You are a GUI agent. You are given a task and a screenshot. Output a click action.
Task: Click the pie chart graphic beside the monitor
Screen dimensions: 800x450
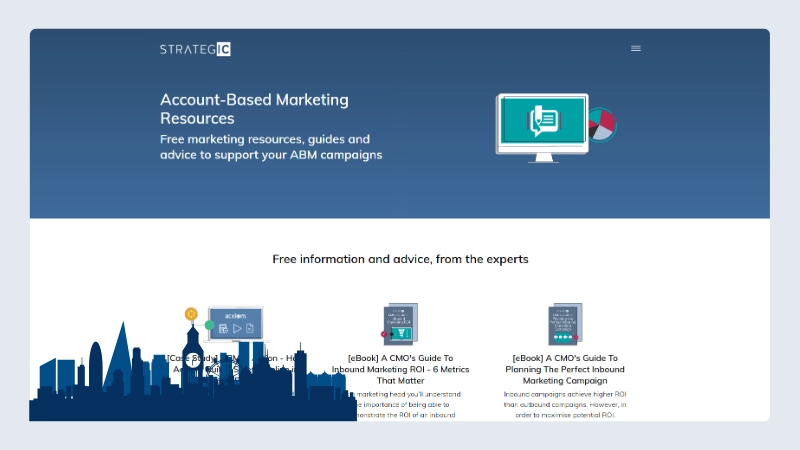pyautogui.click(x=602, y=125)
